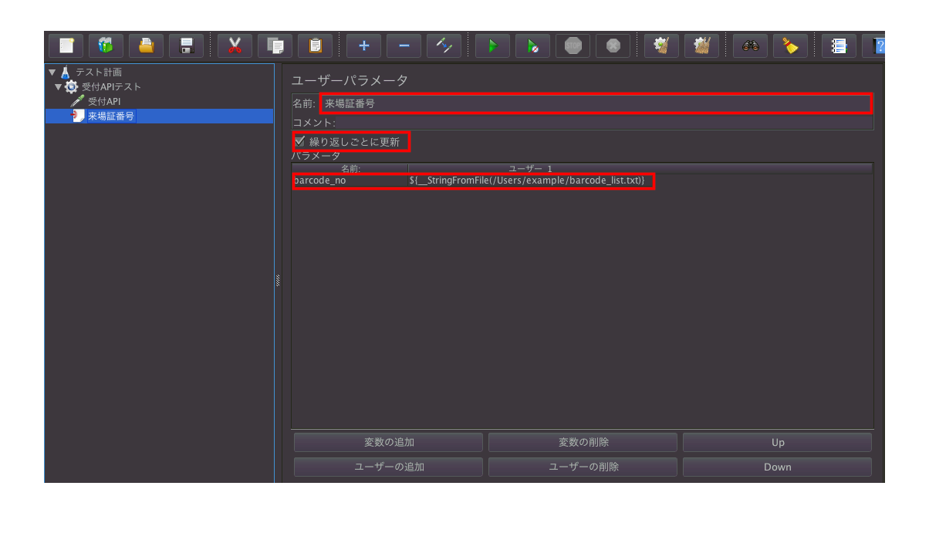Click the page icon beside 来場証番号
This screenshot has height=560, width=929.
point(77,116)
